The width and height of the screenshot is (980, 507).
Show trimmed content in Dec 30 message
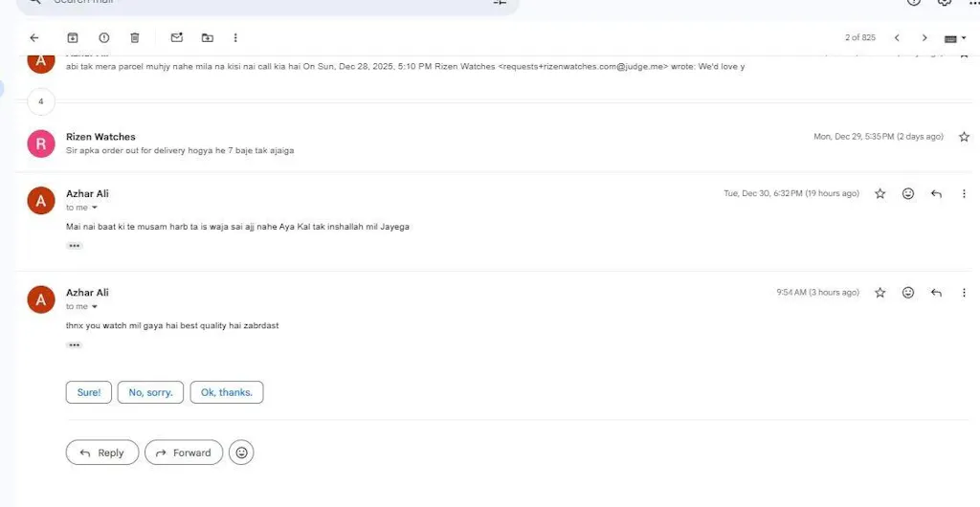pos(75,246)
